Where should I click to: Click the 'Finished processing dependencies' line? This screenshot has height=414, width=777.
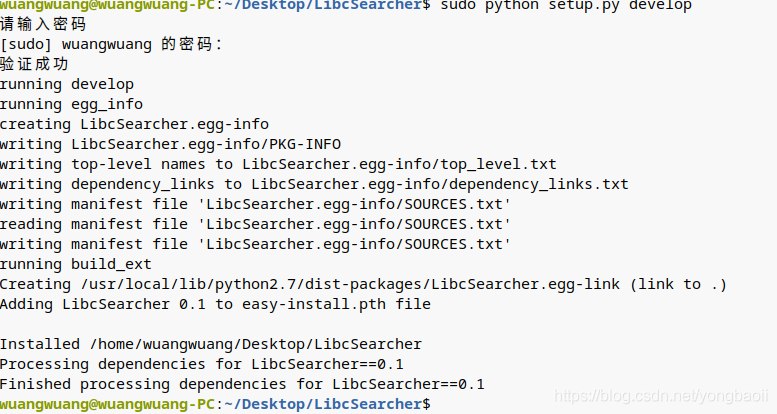[x=242, y=384]
